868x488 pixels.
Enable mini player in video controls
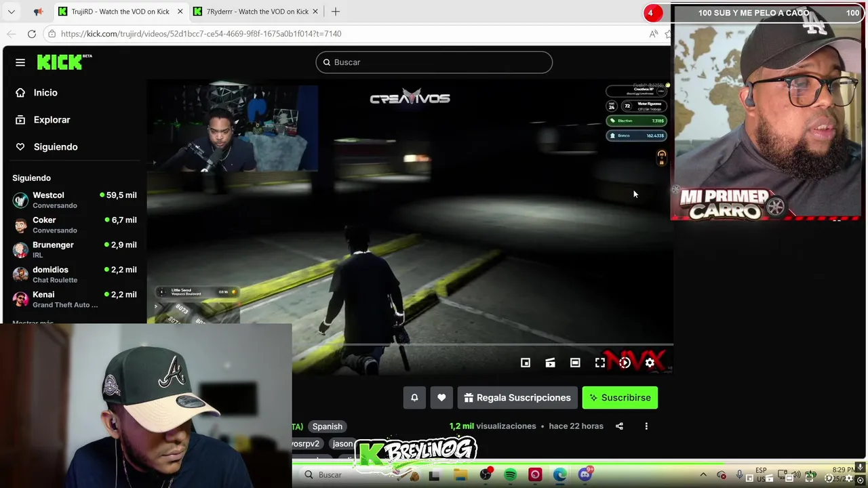point(526,363)
